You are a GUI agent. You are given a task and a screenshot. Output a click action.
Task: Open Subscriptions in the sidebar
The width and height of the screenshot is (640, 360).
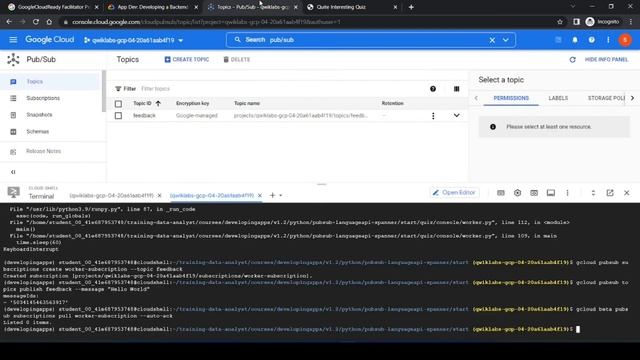(43, 98)
